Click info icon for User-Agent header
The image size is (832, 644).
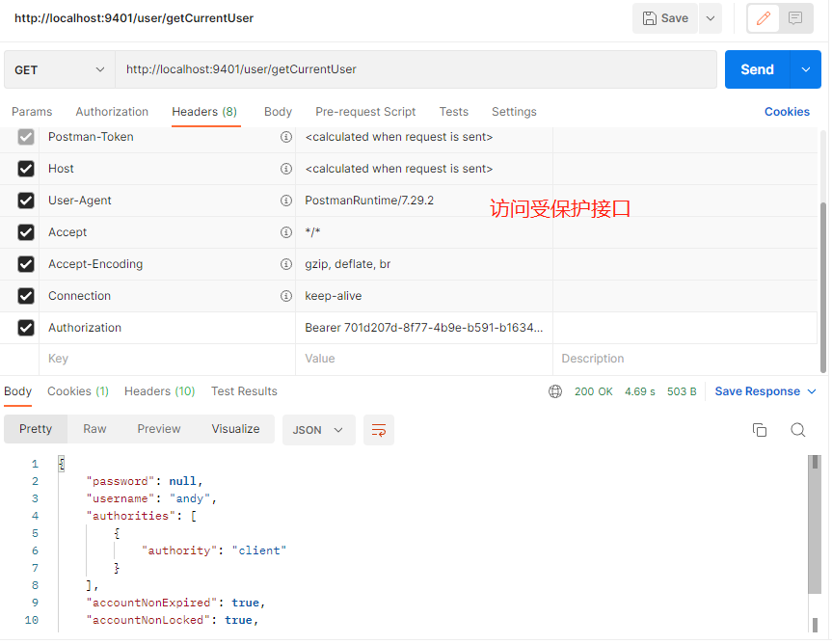tap(286, 201)
